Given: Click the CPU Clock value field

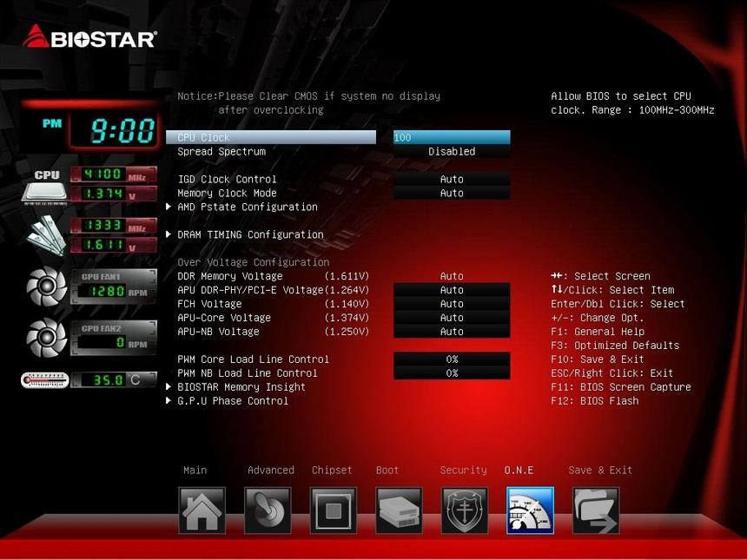Looking at the screenshot, I should [452, 137].
